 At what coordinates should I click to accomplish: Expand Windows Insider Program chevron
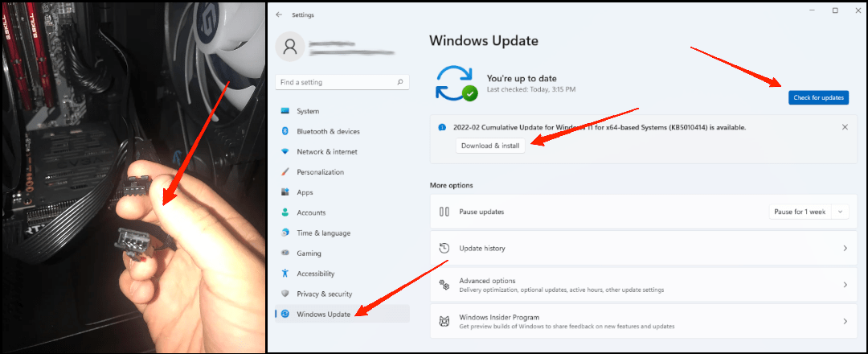(845, 321)
